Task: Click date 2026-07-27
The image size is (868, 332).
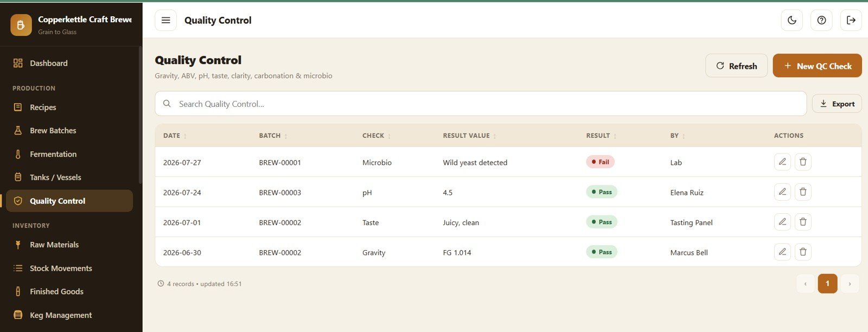Action: pyautogui.click(x=182, y=162)
